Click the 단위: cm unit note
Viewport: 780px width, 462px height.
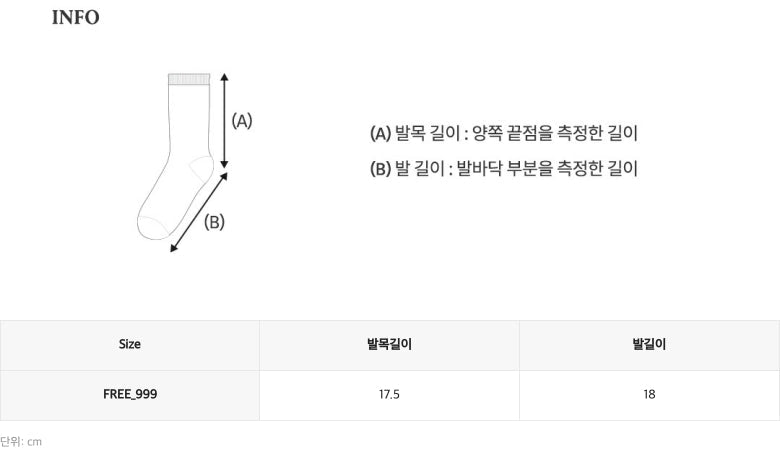tap(21, 441)
